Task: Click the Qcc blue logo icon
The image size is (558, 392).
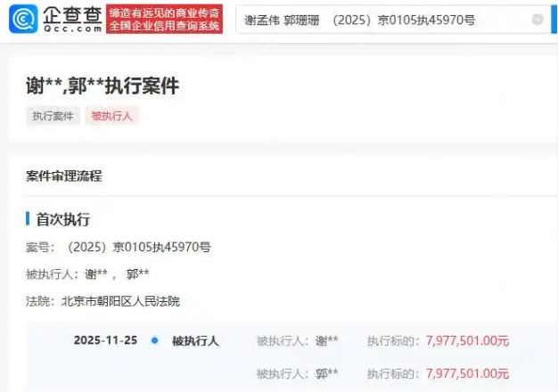Action: (x=23, y=19)
